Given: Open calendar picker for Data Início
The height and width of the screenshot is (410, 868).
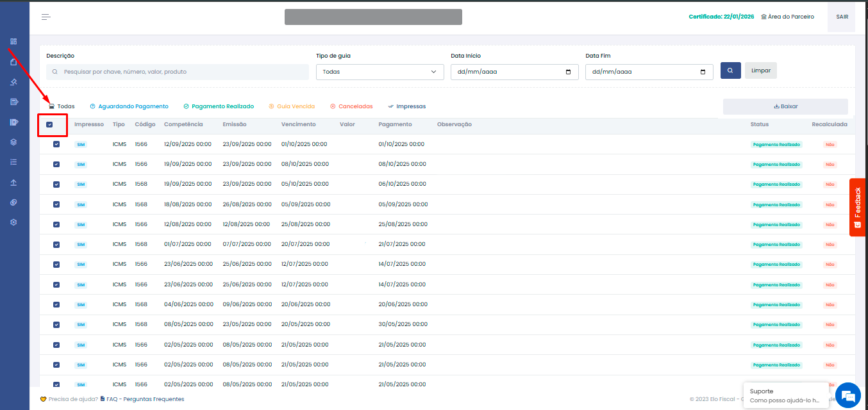Looking at the screenshot, I should [x=568, y=72].
